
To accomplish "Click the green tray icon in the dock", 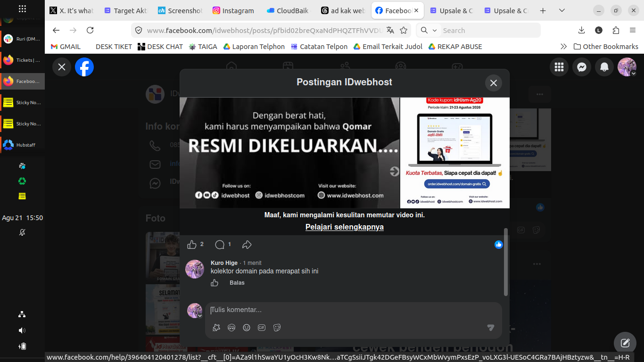I will pos(22,181).
